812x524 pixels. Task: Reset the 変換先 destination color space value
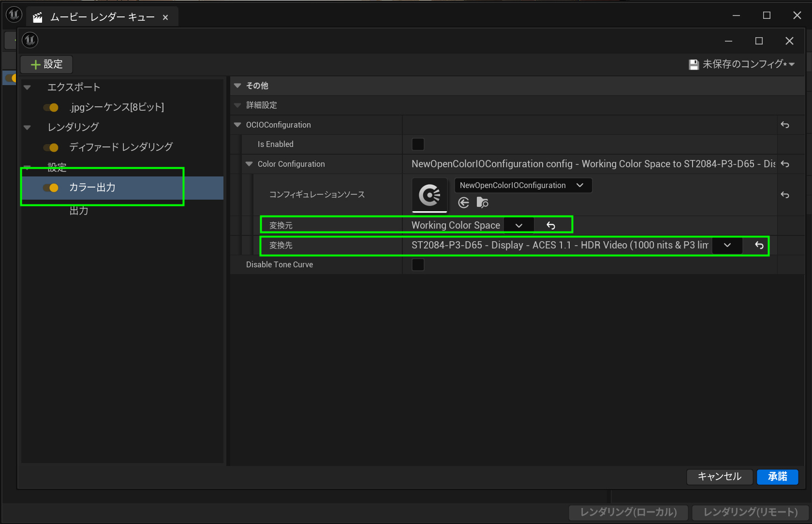(759, 246)
